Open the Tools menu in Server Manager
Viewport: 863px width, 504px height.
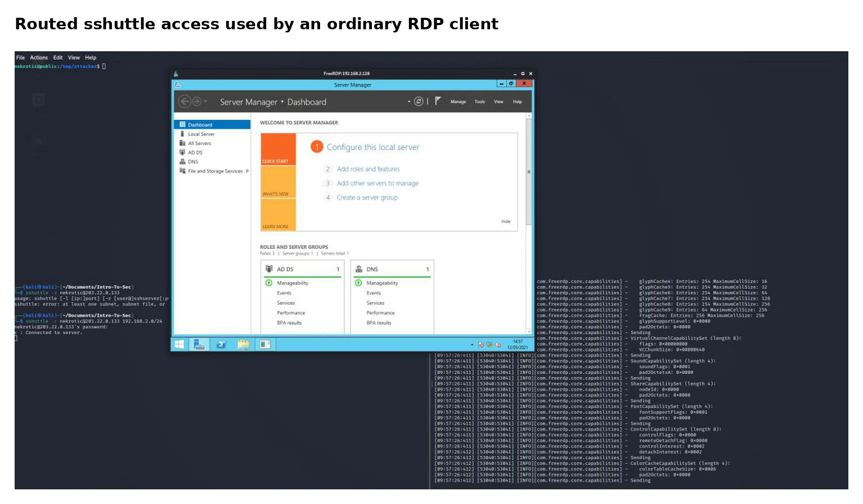pos(480,102)
